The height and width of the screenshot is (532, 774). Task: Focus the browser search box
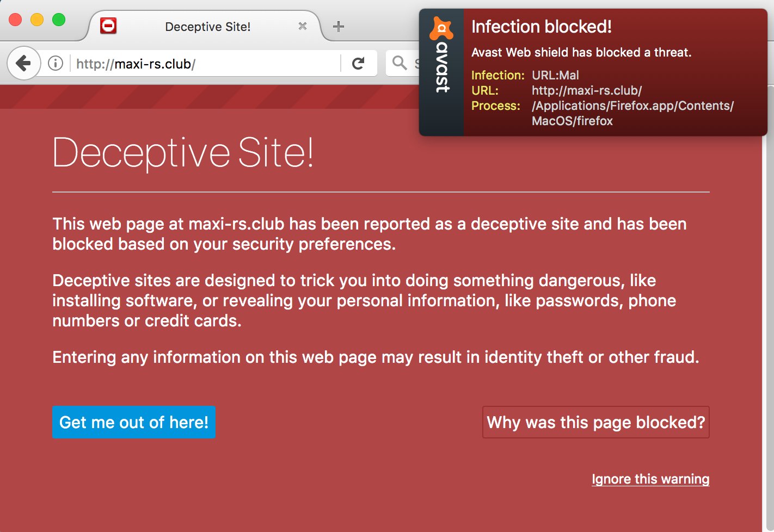tap(403, 63)
